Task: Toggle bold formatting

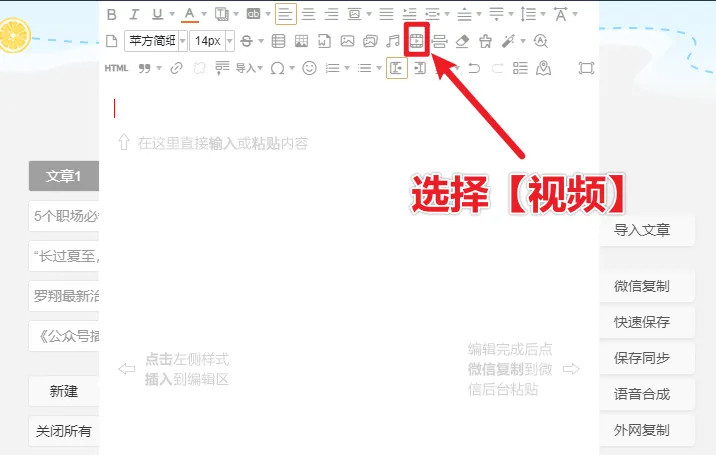Action: tap(111, 14)
